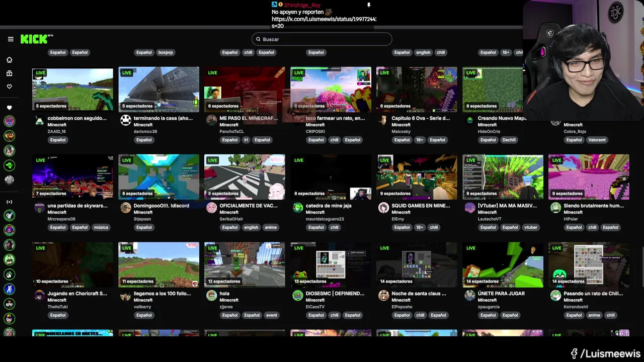Image resolution: width=644 pixels, height=362 pixels.
Task: Select 'Valoramt' tag under Cobre_Rojo
Action: point(597,140)
